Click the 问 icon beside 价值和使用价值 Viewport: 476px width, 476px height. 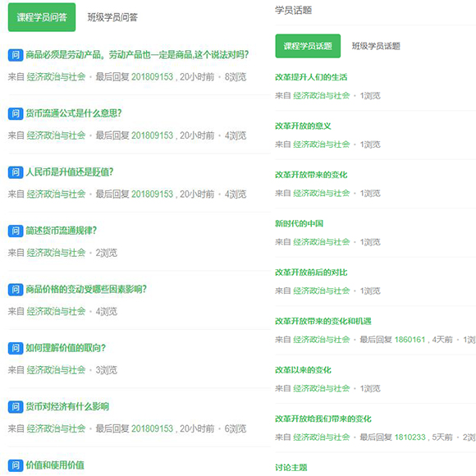point(16,465)
